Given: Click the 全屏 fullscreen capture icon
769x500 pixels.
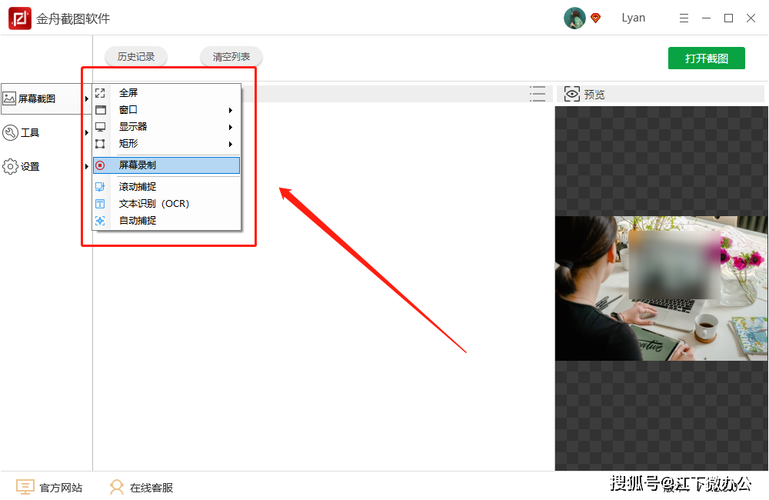Looking at the screenshot, I should pos(100,93).
